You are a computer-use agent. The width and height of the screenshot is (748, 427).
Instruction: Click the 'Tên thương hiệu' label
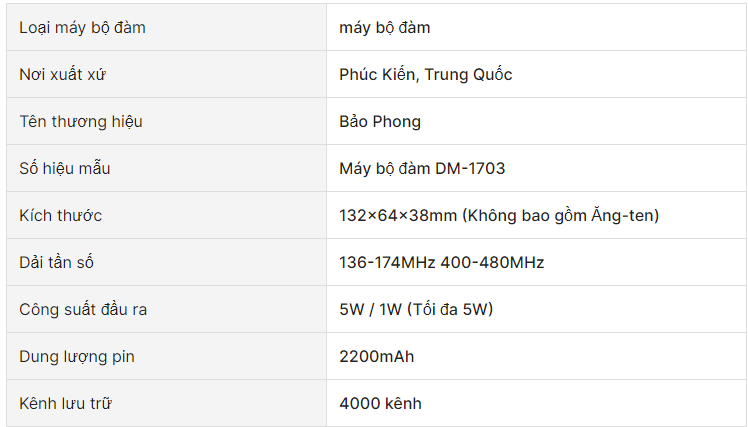coord(81,121)
